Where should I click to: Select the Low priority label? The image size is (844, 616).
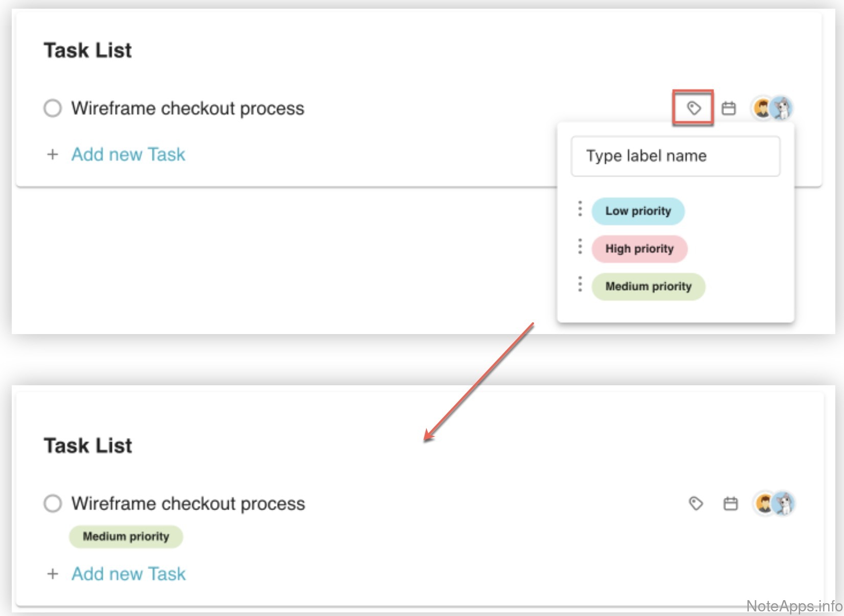click(x=638, y=211)
